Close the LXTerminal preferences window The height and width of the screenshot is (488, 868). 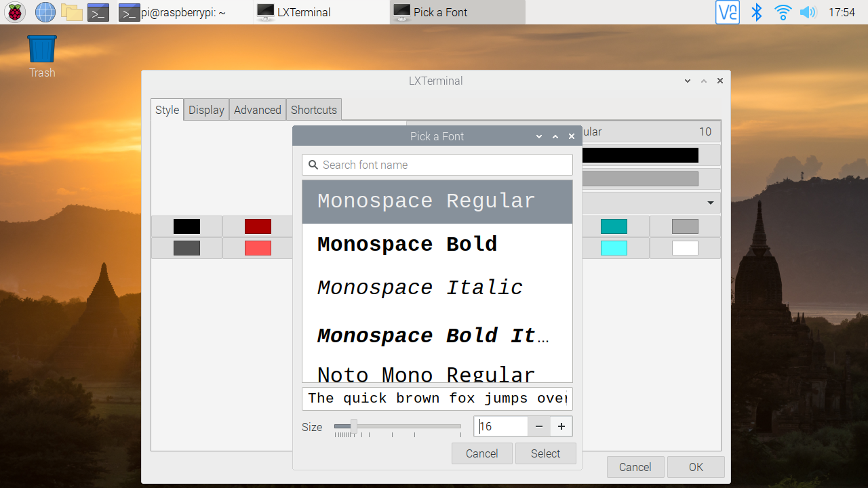720,81
